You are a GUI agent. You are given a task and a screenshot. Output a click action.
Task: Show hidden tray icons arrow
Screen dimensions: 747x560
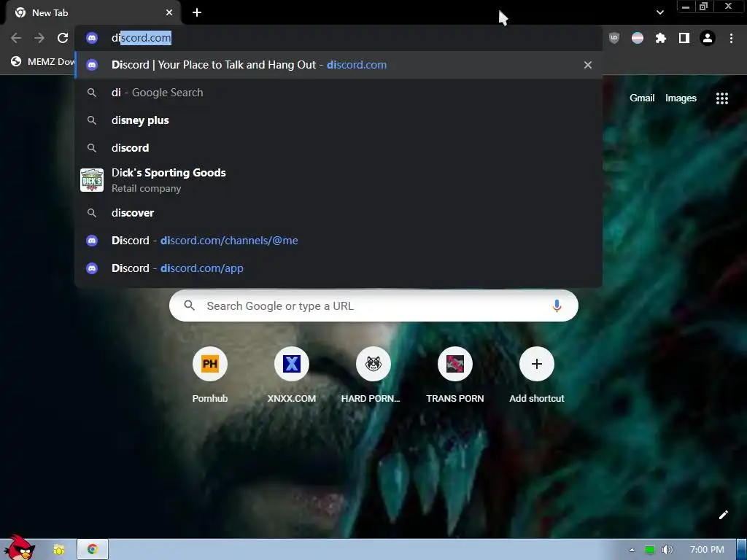(x=632, y=550)
